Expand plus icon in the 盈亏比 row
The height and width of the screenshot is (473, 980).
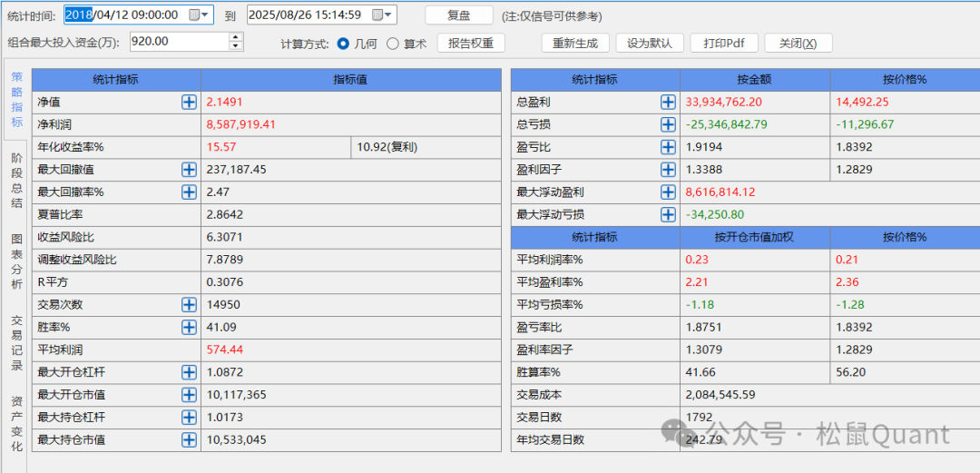(x=668, y=147)
